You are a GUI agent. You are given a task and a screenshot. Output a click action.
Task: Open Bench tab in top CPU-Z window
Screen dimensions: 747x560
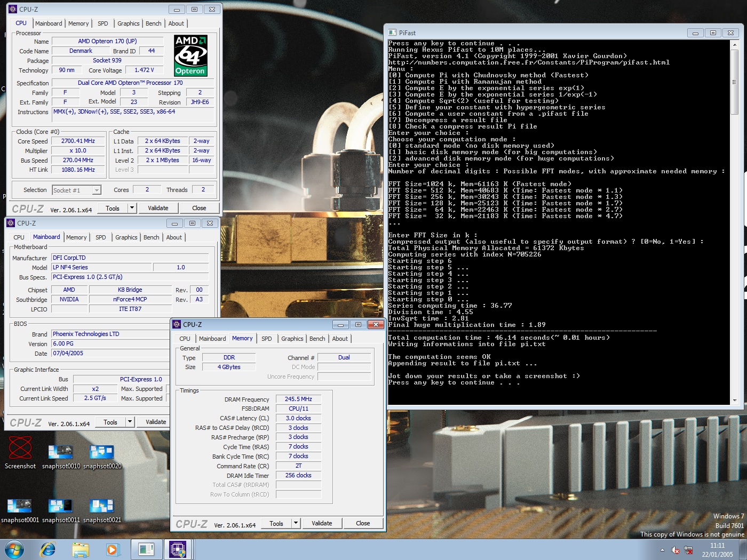(154, 23)
